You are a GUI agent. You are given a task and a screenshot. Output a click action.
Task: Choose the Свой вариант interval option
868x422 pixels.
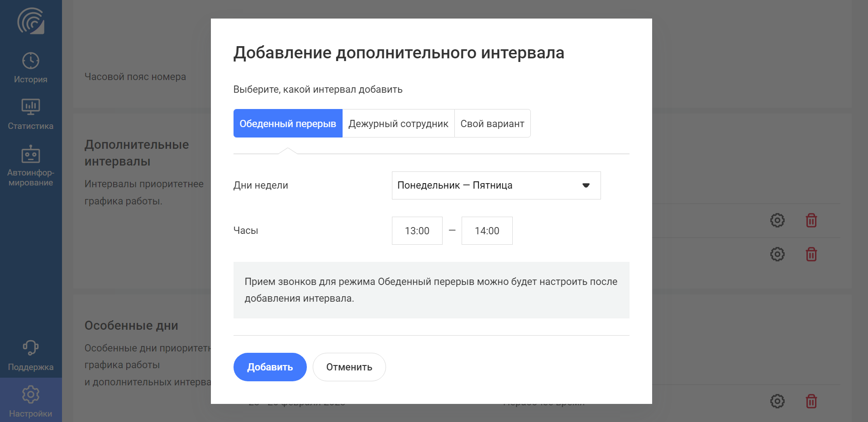[x=492, y=123]
